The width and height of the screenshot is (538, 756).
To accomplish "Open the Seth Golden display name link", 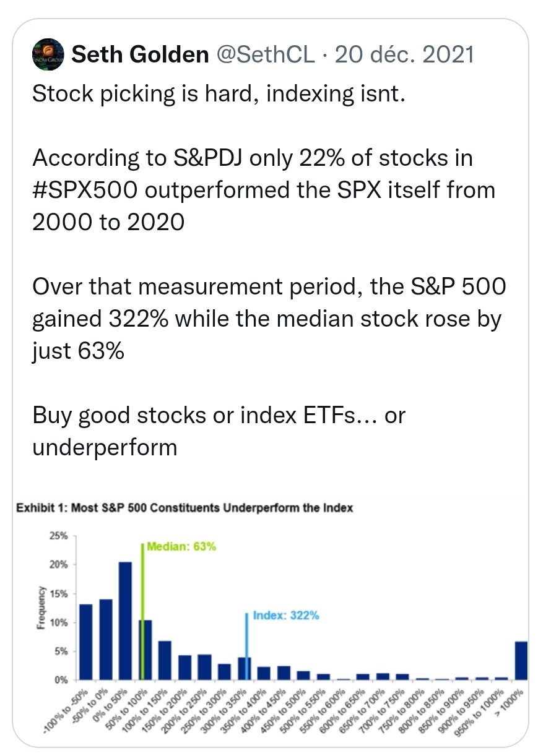I will coord(140,56).
